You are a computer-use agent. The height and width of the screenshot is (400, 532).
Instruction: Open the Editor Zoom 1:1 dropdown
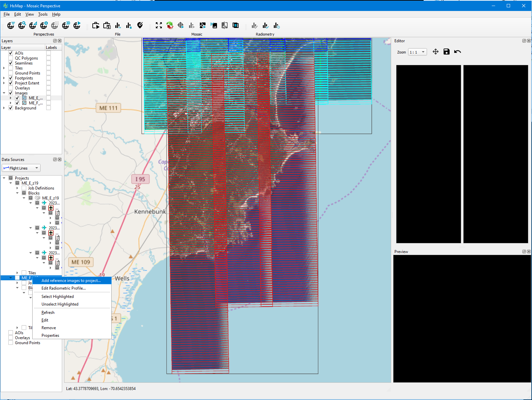[417, 52]
